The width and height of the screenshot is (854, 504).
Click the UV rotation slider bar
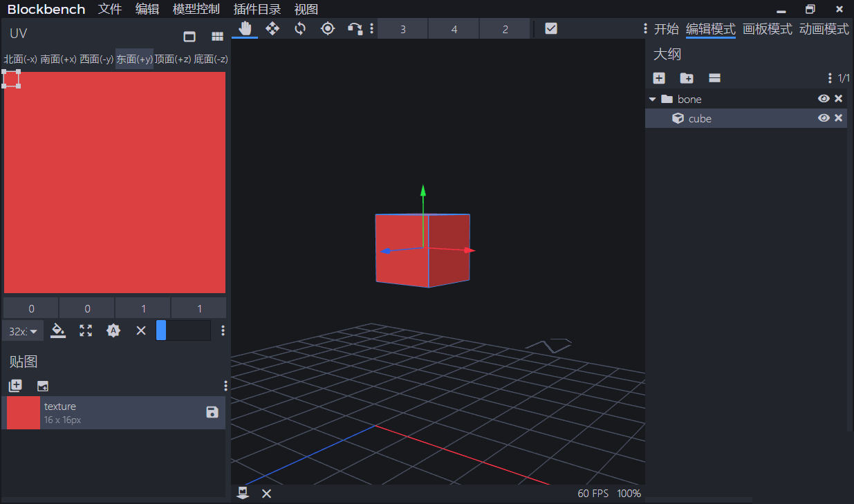183,330
